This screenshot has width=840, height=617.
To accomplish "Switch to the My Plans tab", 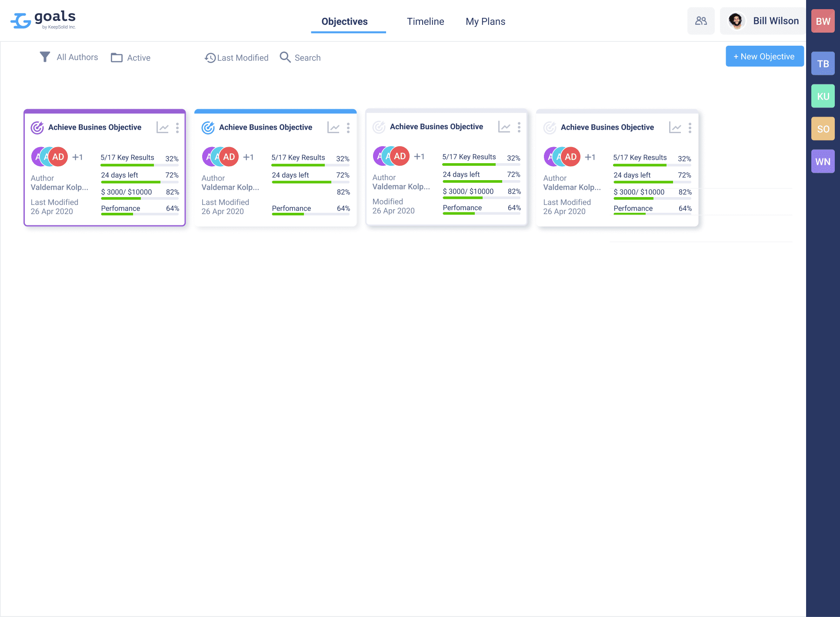I will [486, 22].
